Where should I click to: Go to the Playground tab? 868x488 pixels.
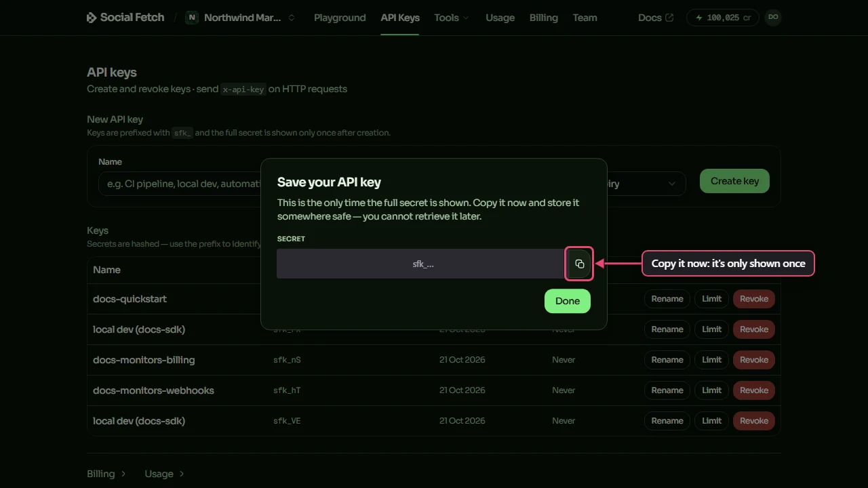click(340, 18)
